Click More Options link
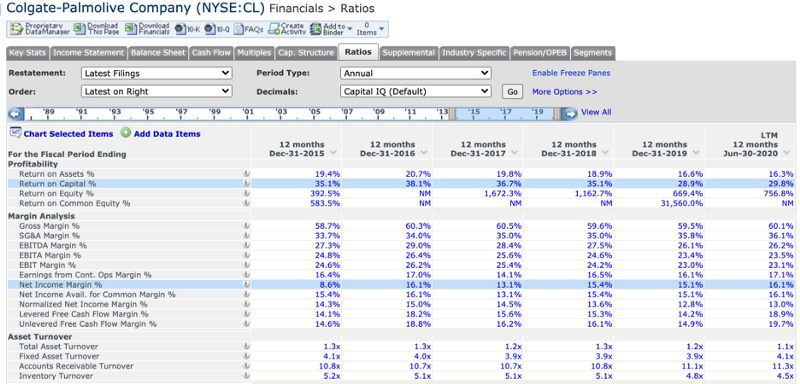The image size is (800, 384). (x=564, y=92)
